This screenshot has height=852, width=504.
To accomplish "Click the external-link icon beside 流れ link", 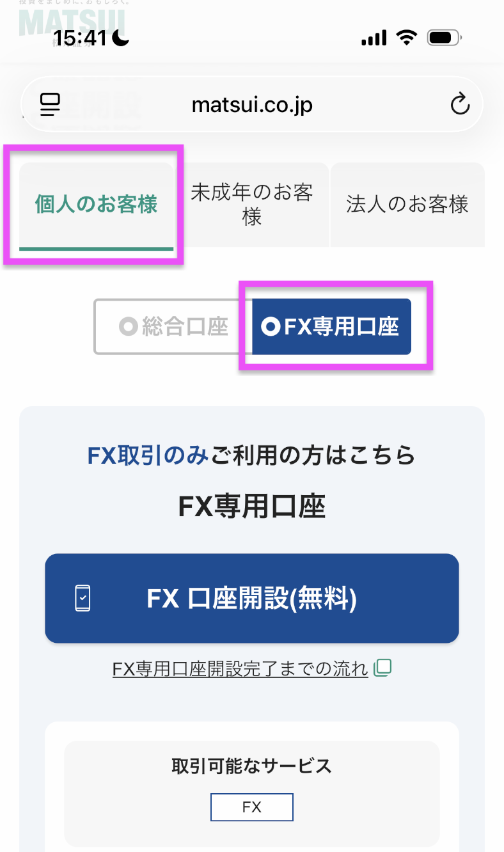I will [382, 668].
